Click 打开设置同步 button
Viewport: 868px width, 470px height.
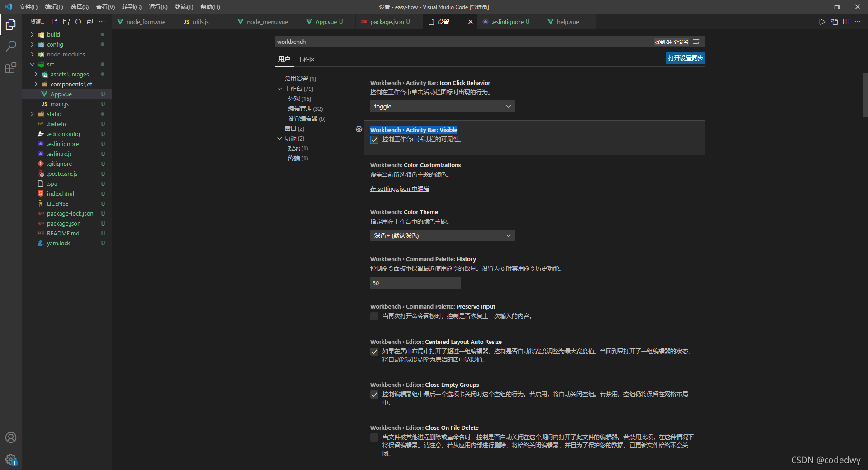(685, 58)
